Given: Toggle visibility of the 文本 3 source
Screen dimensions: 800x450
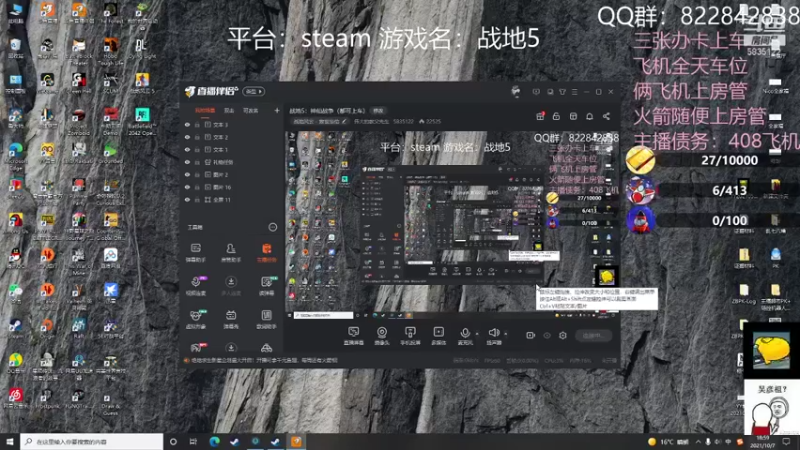Looking at the screenshot, I should pos(187,124).
